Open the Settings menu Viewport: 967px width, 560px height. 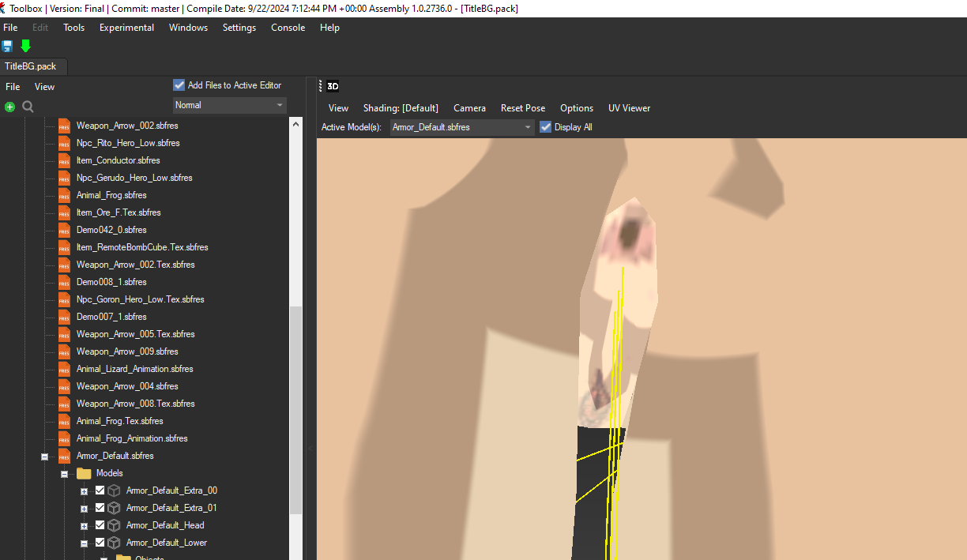click(239, 28)
